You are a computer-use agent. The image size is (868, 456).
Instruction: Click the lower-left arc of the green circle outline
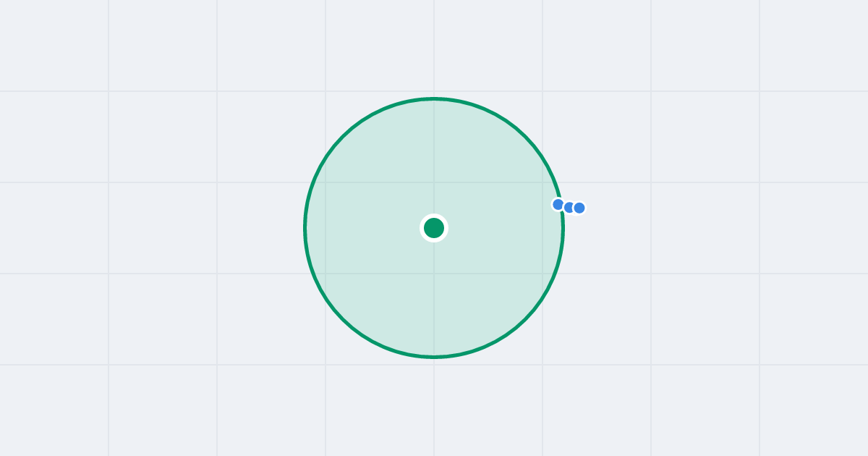343,319
